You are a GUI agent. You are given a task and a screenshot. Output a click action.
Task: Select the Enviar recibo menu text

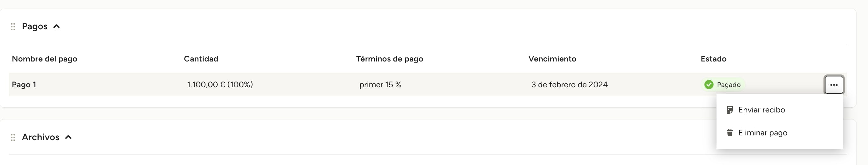(761, 110)
